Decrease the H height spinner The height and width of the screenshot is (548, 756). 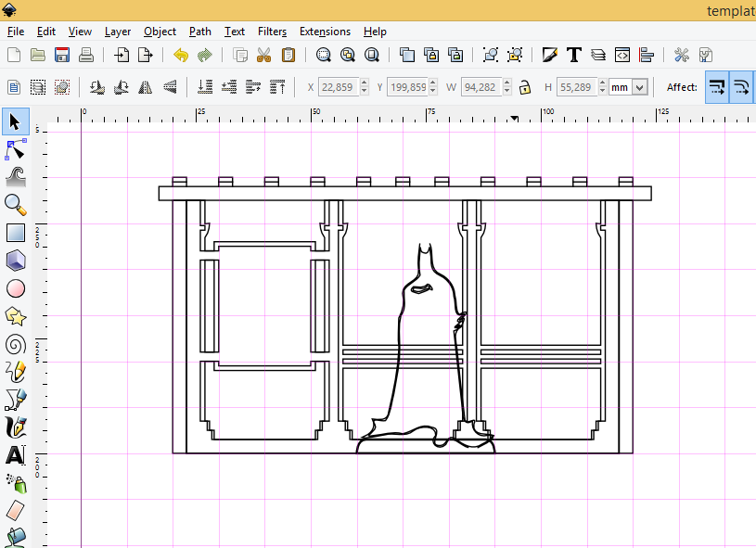coord(602,91)
